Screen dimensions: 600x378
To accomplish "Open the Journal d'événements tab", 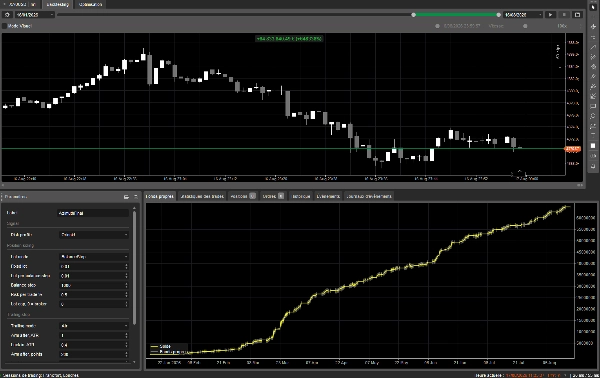I will click(369, 196).
